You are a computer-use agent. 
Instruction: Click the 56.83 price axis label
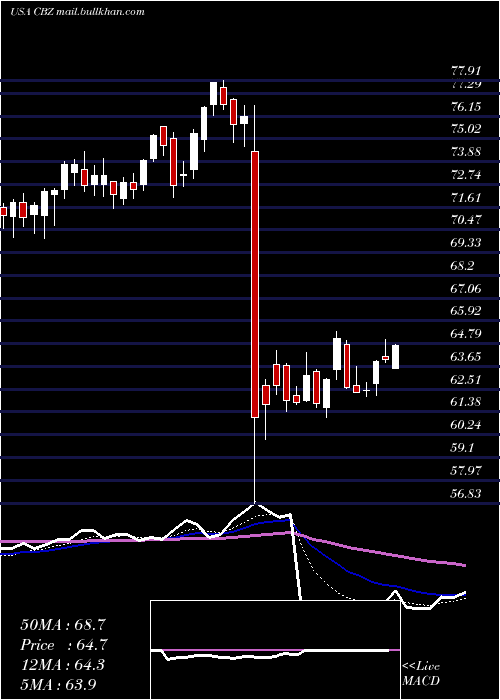pos(466,493)
